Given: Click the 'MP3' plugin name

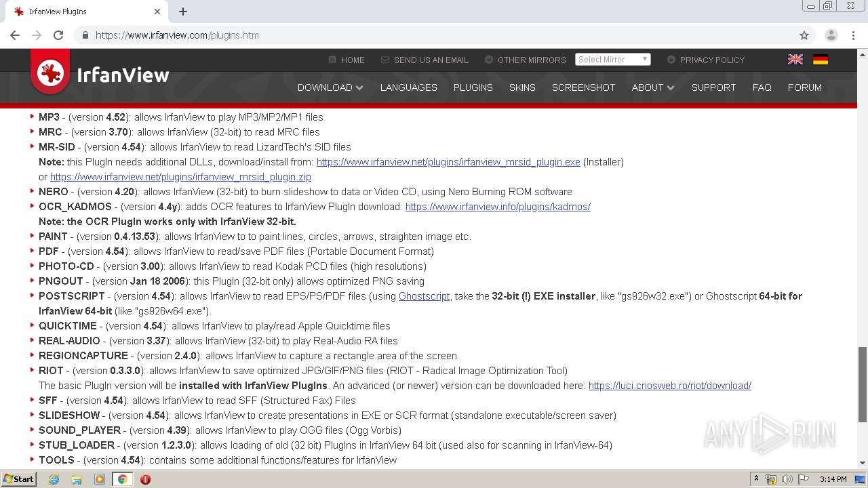Looking at the screenshot, I should coord(49,117).
